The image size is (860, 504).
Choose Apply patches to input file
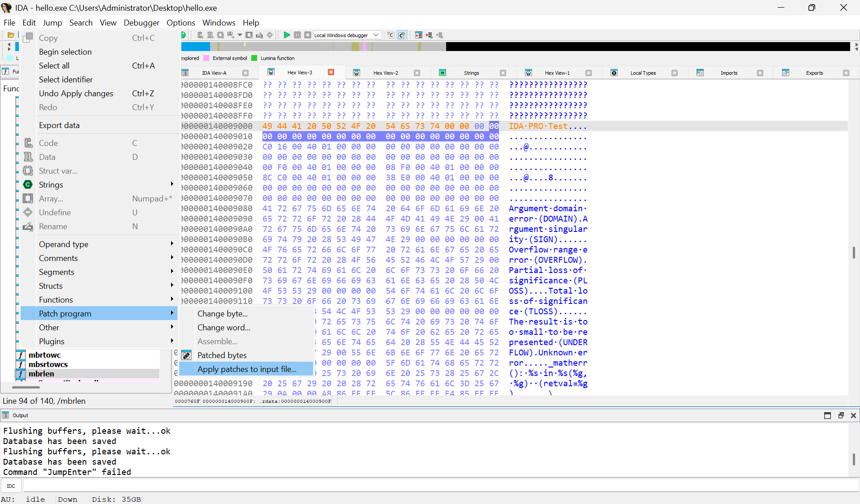click(x=247, y=369)
